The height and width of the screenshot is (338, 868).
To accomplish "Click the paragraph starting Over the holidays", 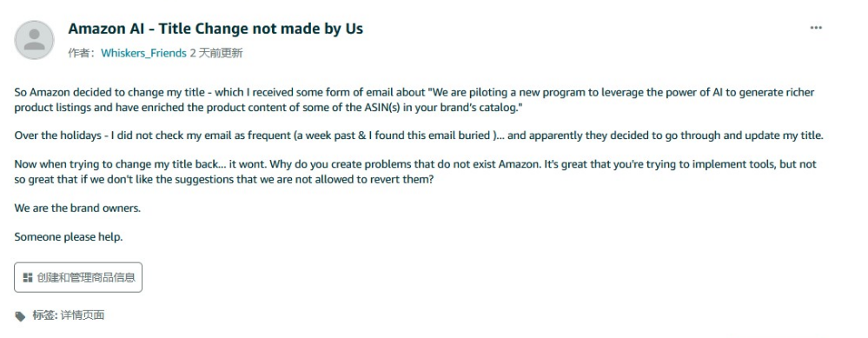I will coord(419,135).
